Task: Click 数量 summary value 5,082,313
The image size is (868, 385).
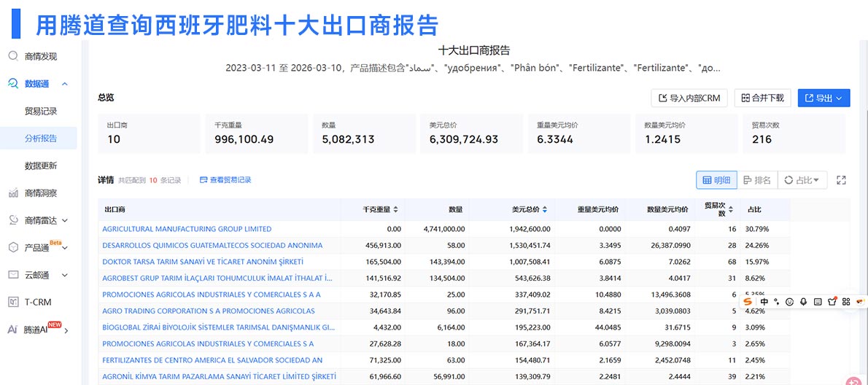Action: pyautogui.click(x=348, y=139)
